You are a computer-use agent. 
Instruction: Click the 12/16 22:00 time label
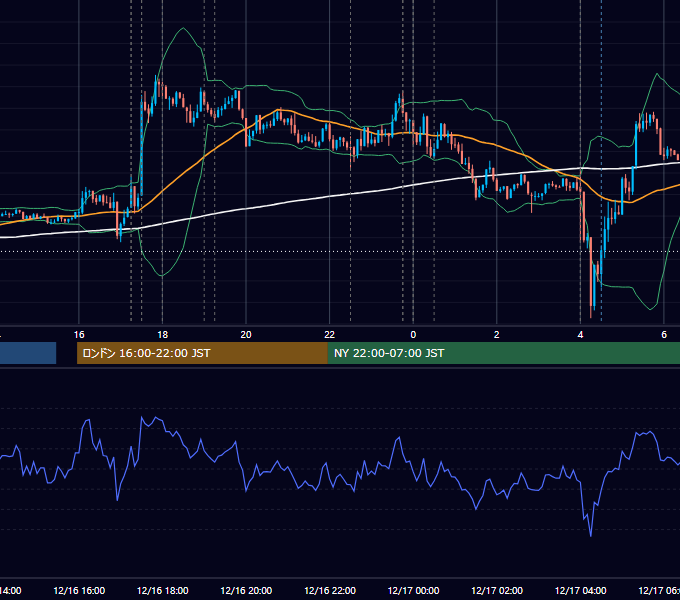[x=330, y=590]
